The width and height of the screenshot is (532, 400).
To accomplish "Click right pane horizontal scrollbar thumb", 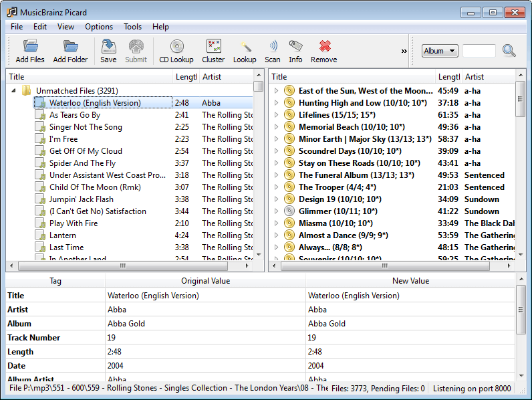I will coord(385,266).
